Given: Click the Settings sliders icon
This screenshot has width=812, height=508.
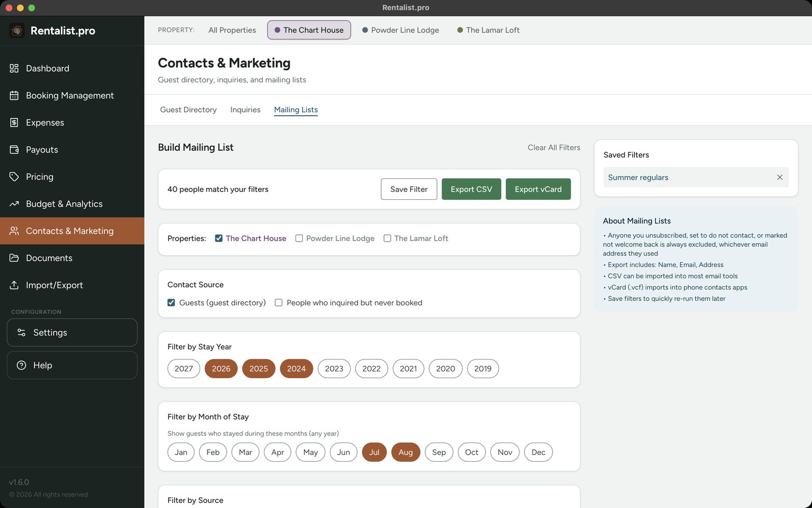Looking at the screenshot, I should [21, 332].
